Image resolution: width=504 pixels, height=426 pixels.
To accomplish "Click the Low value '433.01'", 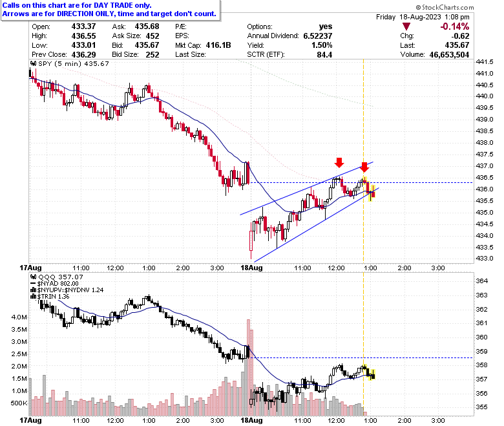I will [83, 45].
